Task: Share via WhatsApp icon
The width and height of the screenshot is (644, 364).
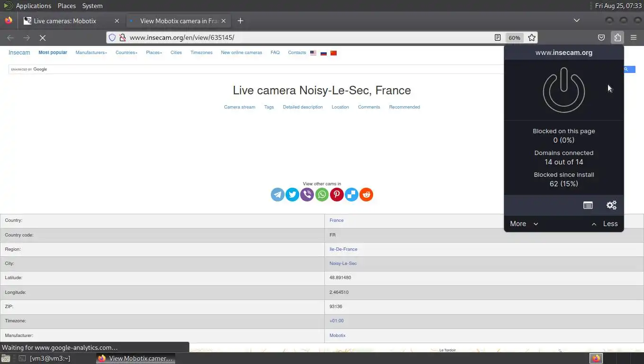Action: (x=322, y=194)
